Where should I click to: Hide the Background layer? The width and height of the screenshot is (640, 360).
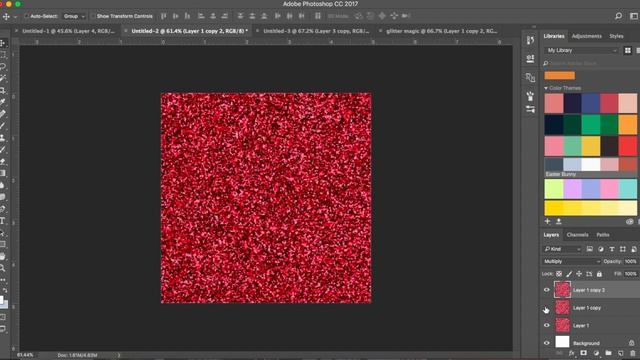[x=547, y=343]
